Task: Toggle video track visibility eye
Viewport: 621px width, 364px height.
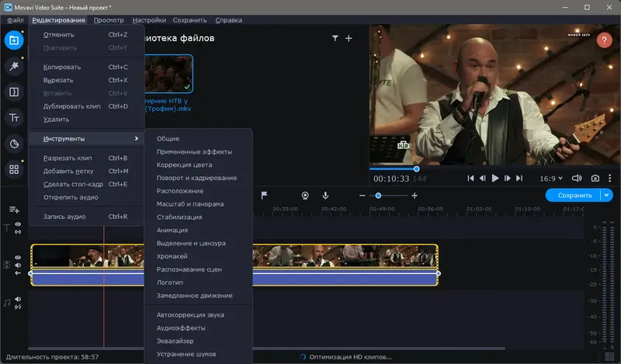Action: tap(18, 258)
